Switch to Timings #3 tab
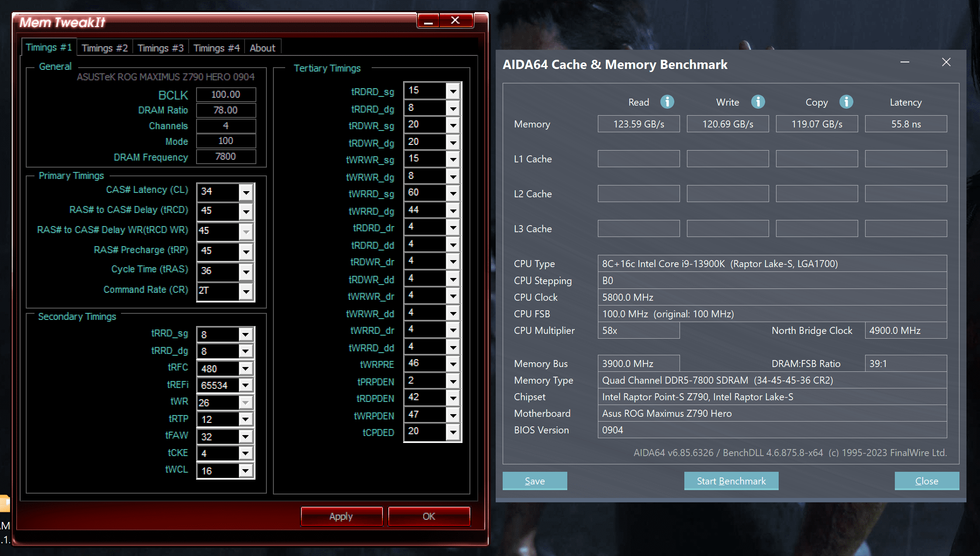This screenshot has height=556, width=980. pos(161,48)
